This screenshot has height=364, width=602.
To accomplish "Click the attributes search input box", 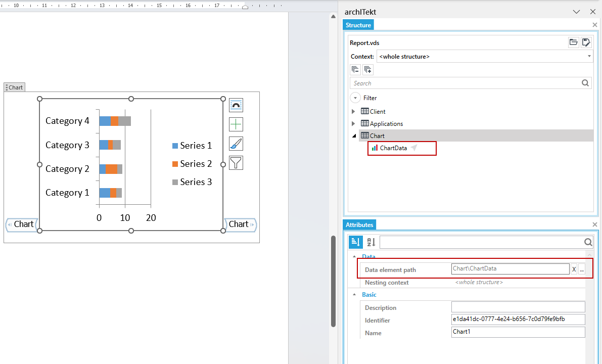I will 481,242.
